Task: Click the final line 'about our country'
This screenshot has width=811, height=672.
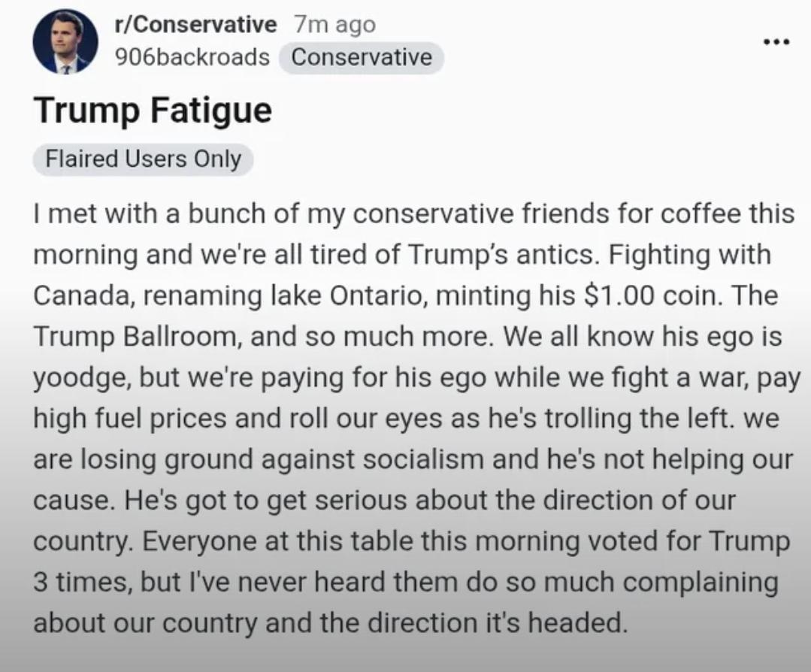Action: (x=331, y=623)
